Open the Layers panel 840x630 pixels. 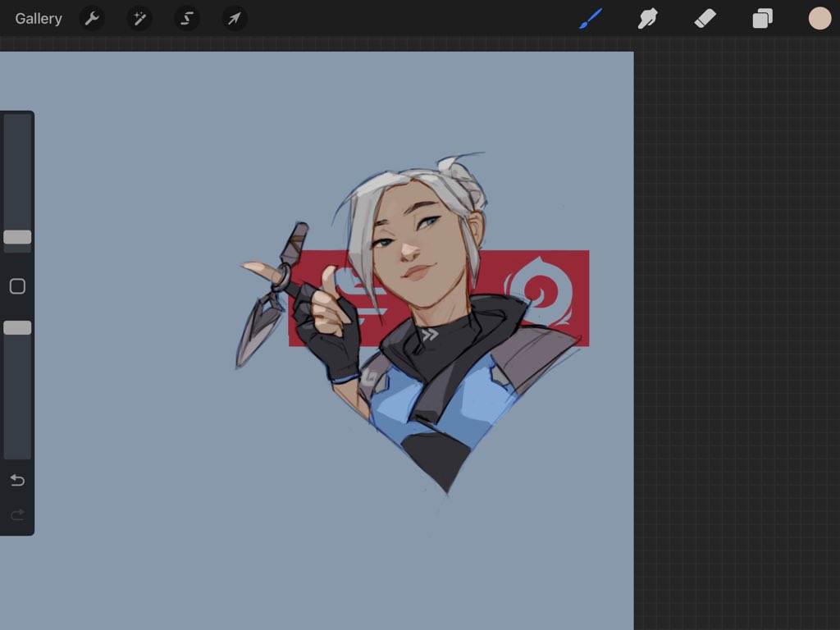coord(762,19)
